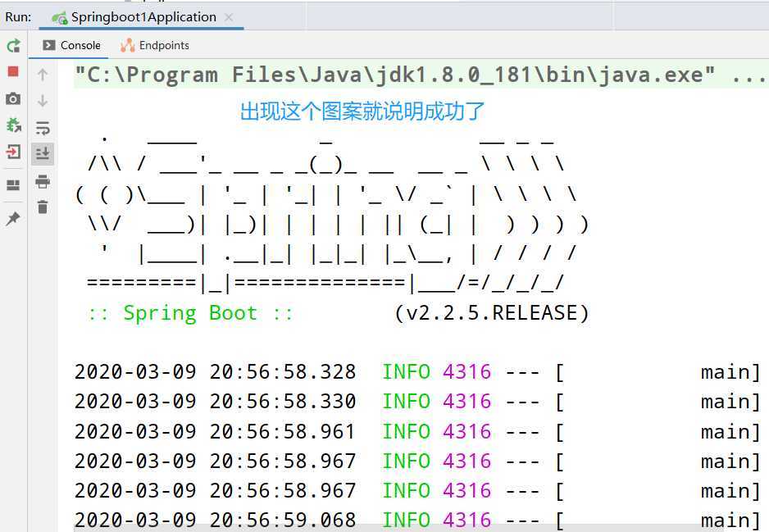The image size is (769, 532).
Task: Click the 'Run:' tool window label
Action: point(18,17)
